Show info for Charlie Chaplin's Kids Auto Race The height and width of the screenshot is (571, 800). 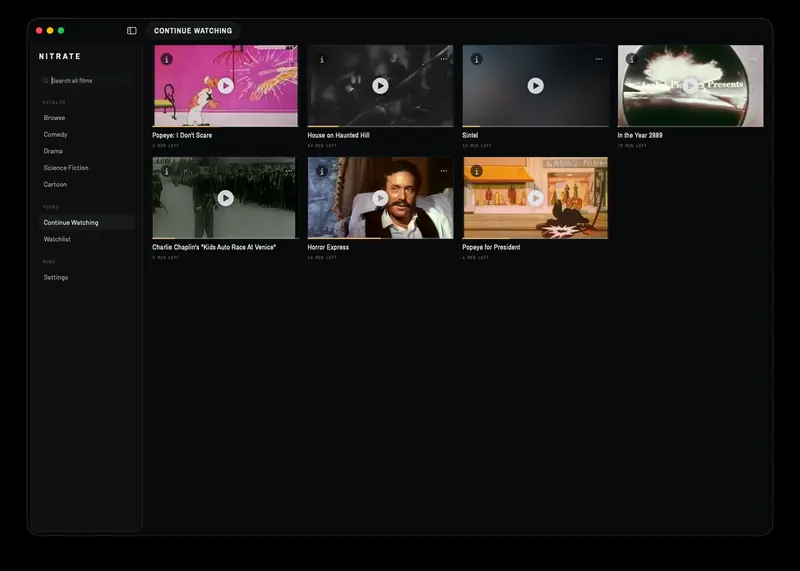[166, 171]
